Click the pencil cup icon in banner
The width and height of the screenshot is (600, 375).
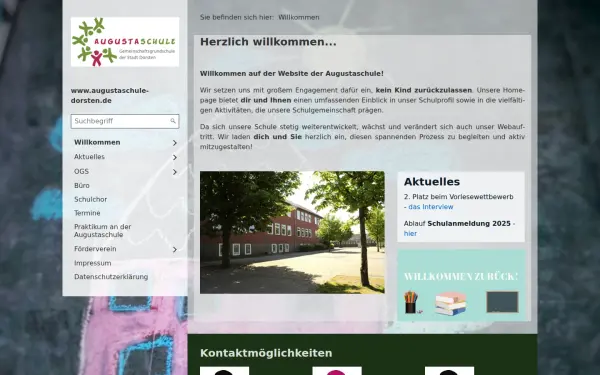[x=411, y=302]
